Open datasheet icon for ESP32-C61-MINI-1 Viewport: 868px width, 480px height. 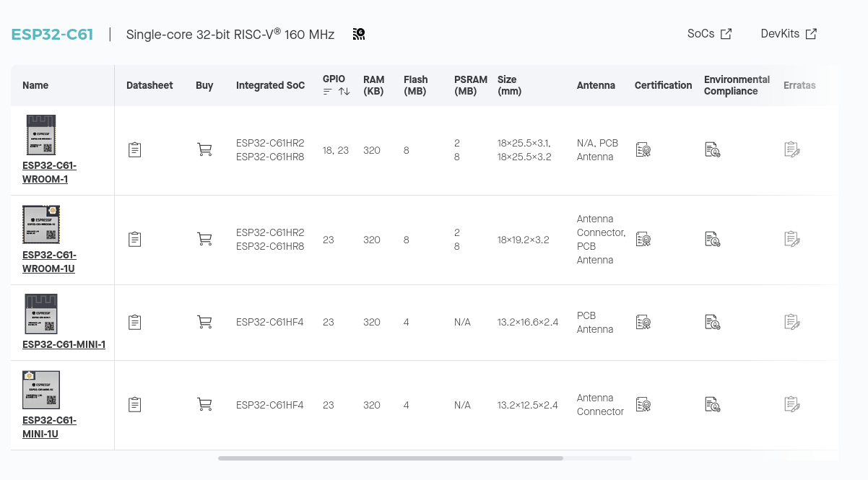click(x=134, y=322)
